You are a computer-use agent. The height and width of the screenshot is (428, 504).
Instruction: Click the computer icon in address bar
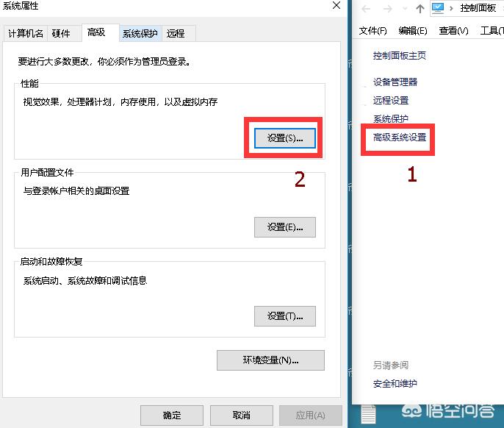[437, 8]
